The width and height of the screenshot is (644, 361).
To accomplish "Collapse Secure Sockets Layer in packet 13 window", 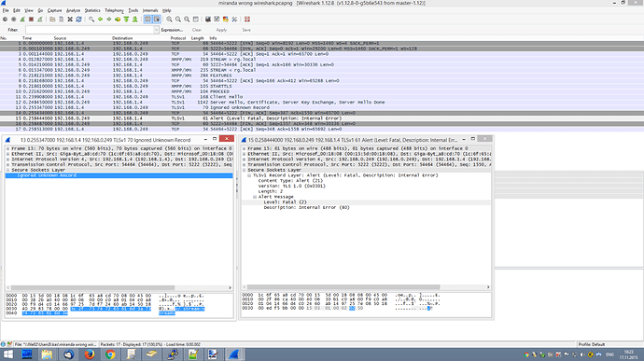I will click(x=7, y=170).
